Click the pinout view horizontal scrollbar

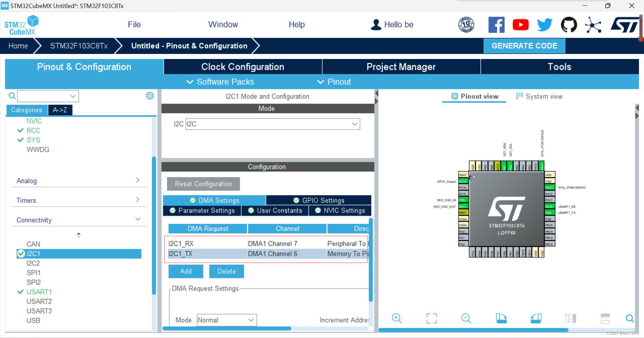473,330
